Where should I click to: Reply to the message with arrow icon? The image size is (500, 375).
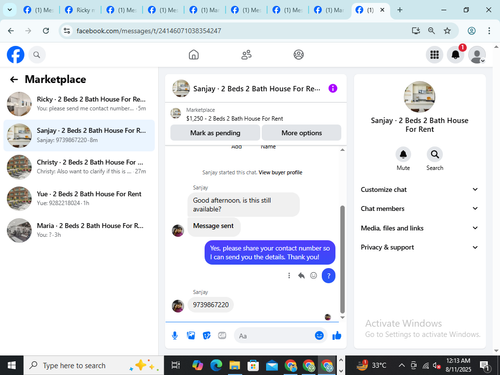301,276
